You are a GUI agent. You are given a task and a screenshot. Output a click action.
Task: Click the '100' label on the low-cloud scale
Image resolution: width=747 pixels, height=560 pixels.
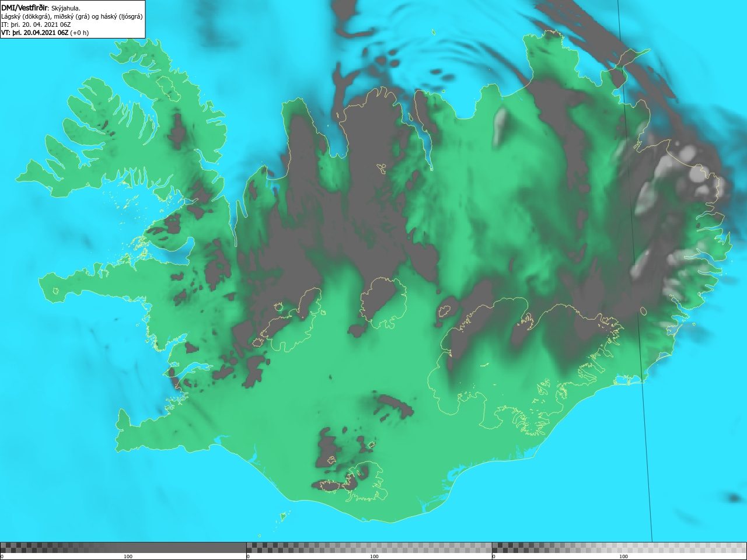point(128,556)
